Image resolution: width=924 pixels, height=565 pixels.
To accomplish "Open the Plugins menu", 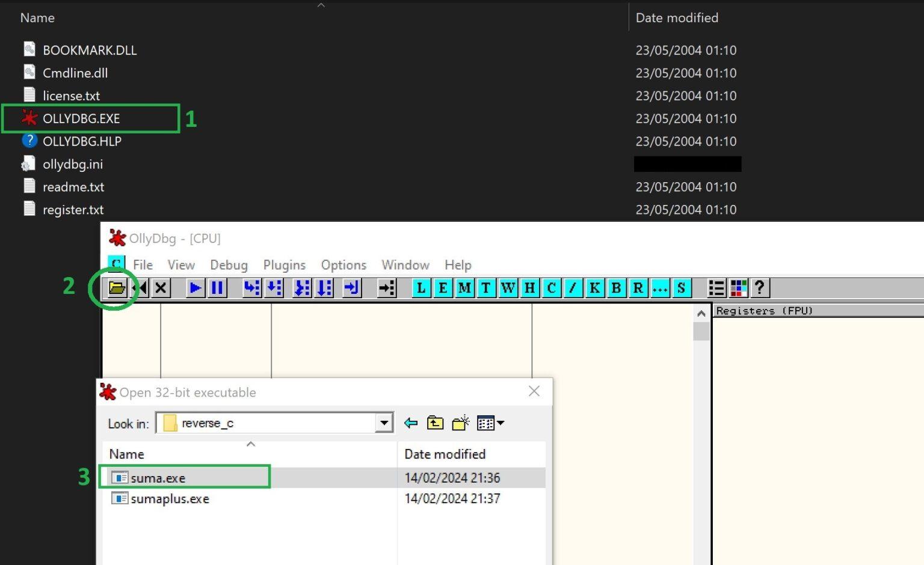I will point(284,264).
